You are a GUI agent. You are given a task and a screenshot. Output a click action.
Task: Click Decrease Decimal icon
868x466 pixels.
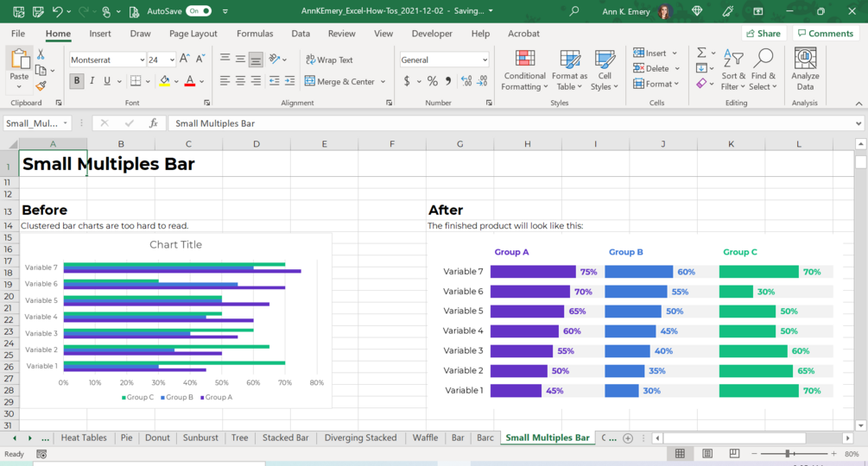483,81
